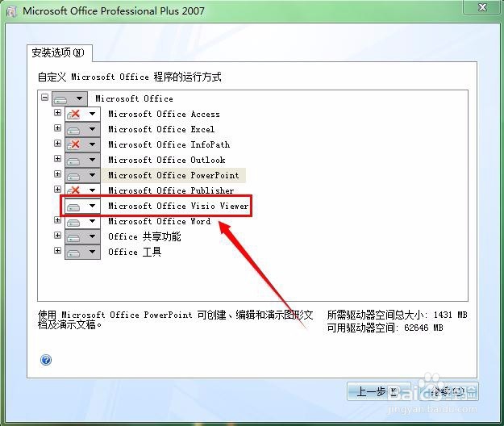Image resolution: width=504 pixels, height=426 pixels.
Task: Click the not-available drive icon for Publisher
Action: pos(74,190)
